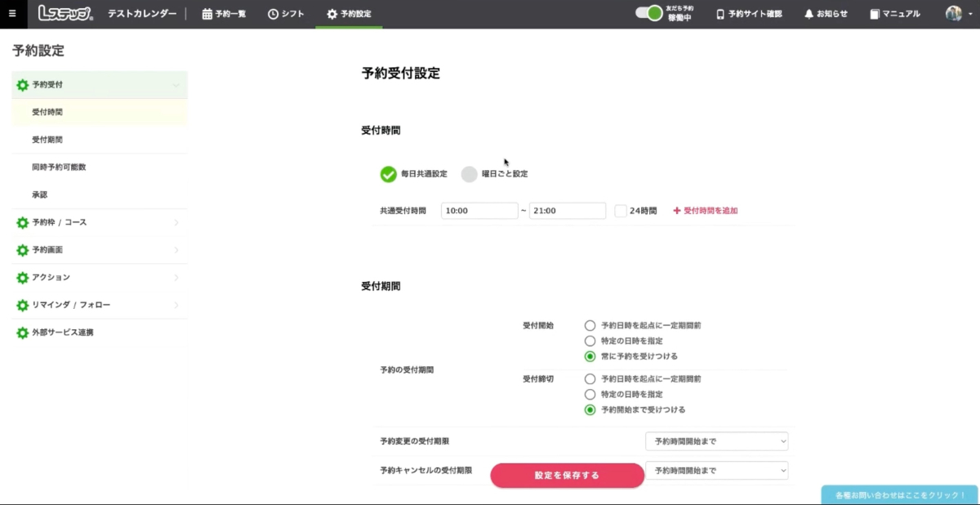
Task: Open 予約変更の受付期限 dropdown
Action: click(716, 442)
